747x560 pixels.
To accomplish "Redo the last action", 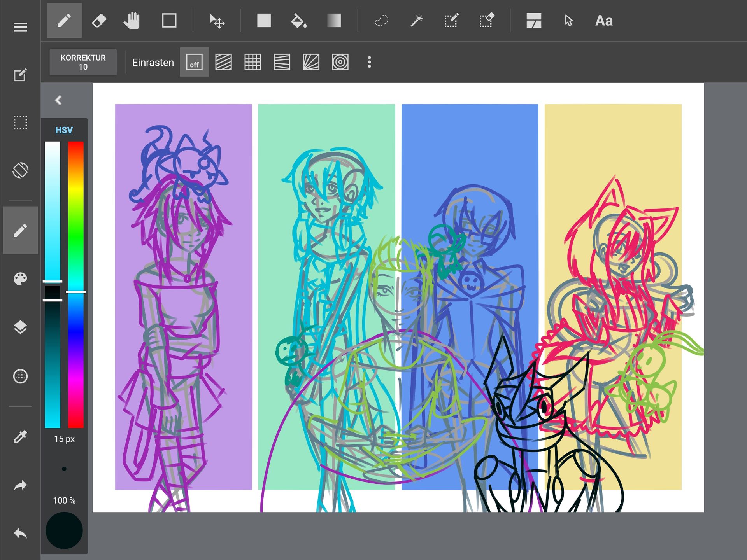I will (20, 485).
